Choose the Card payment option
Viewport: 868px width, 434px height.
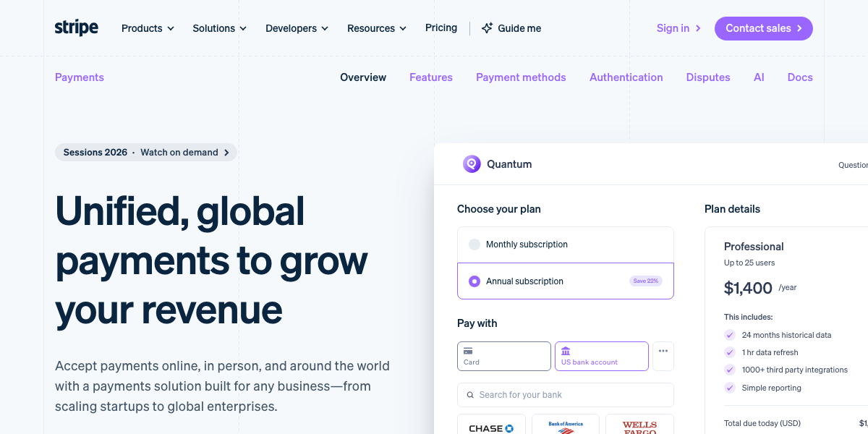click(x=504, y=356)
